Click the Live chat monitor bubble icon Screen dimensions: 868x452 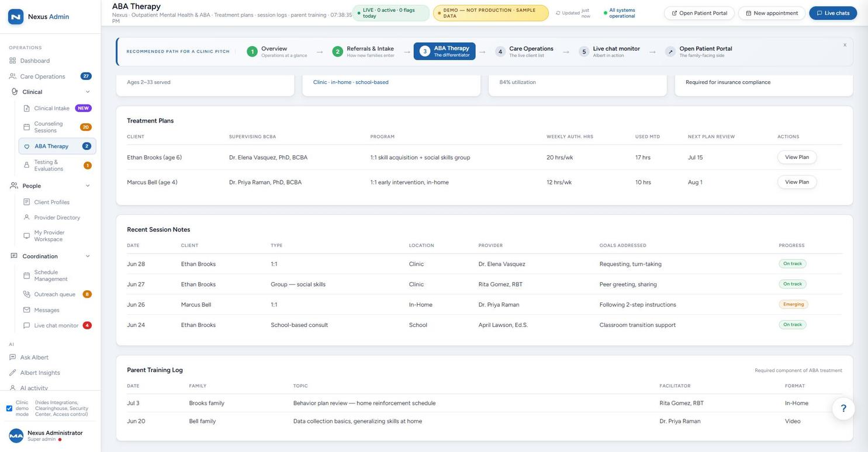pos(26,325)
